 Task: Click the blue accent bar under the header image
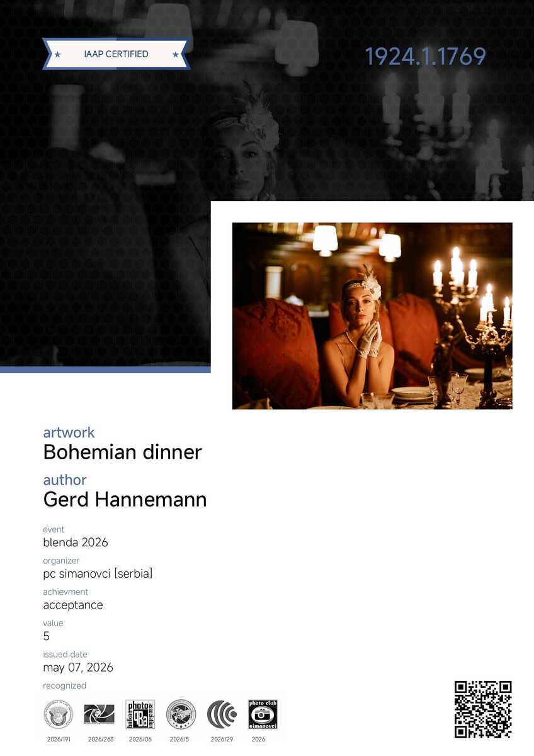point(105,370)
